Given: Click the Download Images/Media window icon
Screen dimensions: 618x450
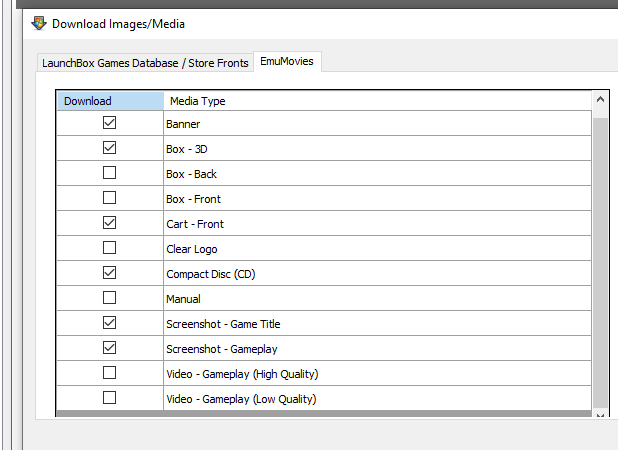Looking at the screenshot, I should [x=39, y=24].
